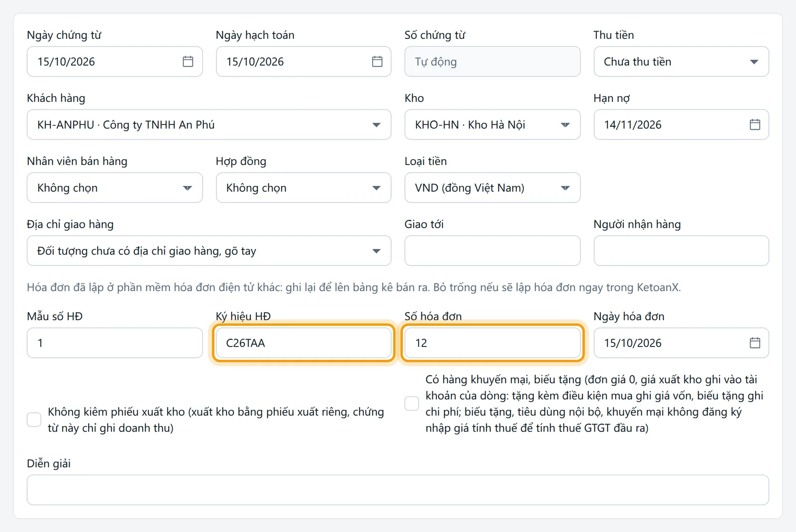Expand the Nhân viên bán hàng dropdown

coord(114,187)
